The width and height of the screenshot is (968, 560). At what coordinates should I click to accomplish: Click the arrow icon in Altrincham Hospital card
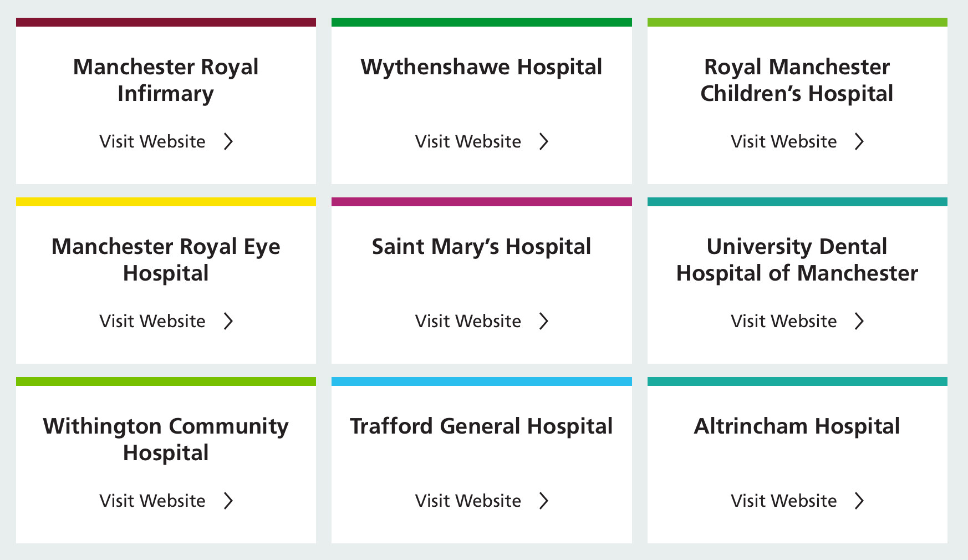coord(859,501)
